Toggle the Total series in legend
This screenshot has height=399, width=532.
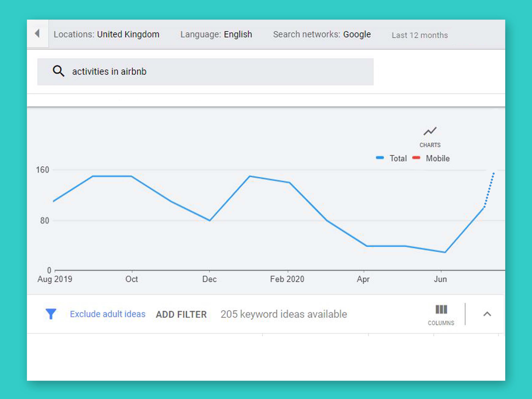point(398,158)
